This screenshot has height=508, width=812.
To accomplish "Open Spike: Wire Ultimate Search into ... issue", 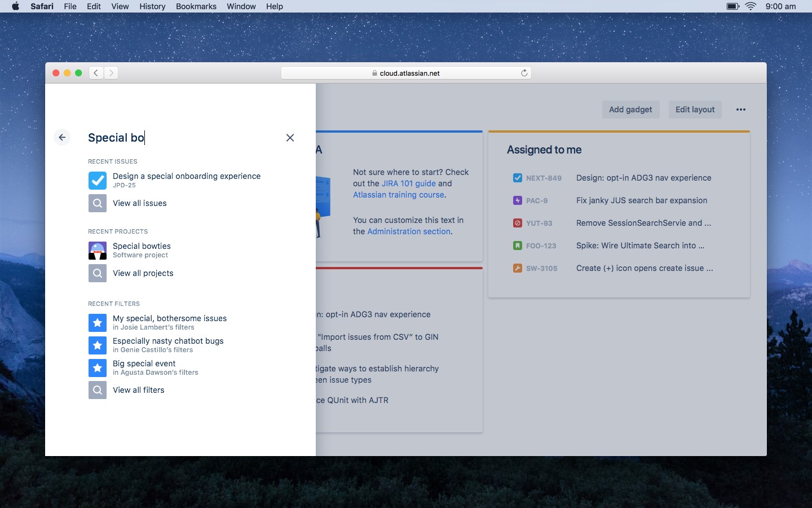I will [641, 246].
